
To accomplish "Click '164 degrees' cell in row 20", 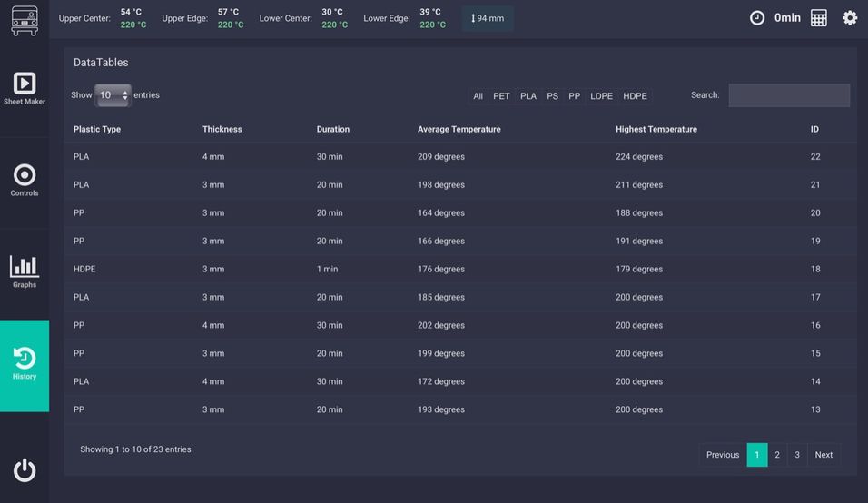I will click(441, 213).
